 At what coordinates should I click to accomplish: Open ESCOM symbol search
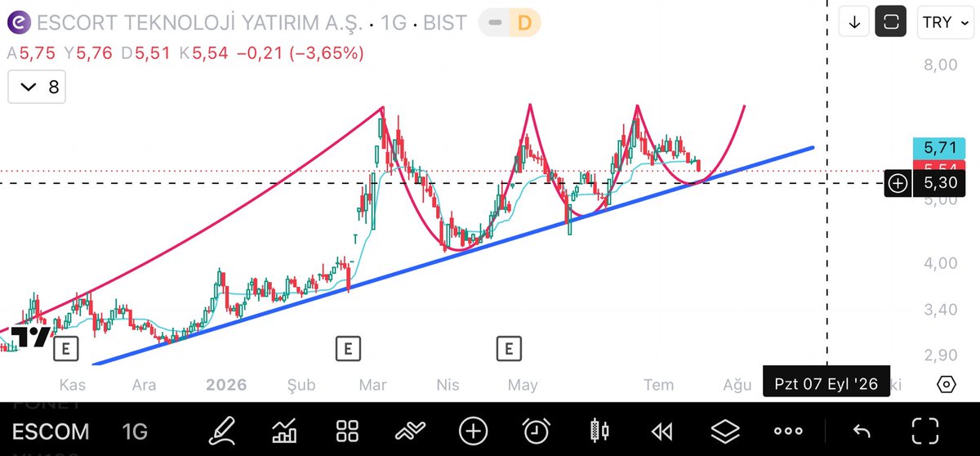pyautogui.click(x=50, y=431)
